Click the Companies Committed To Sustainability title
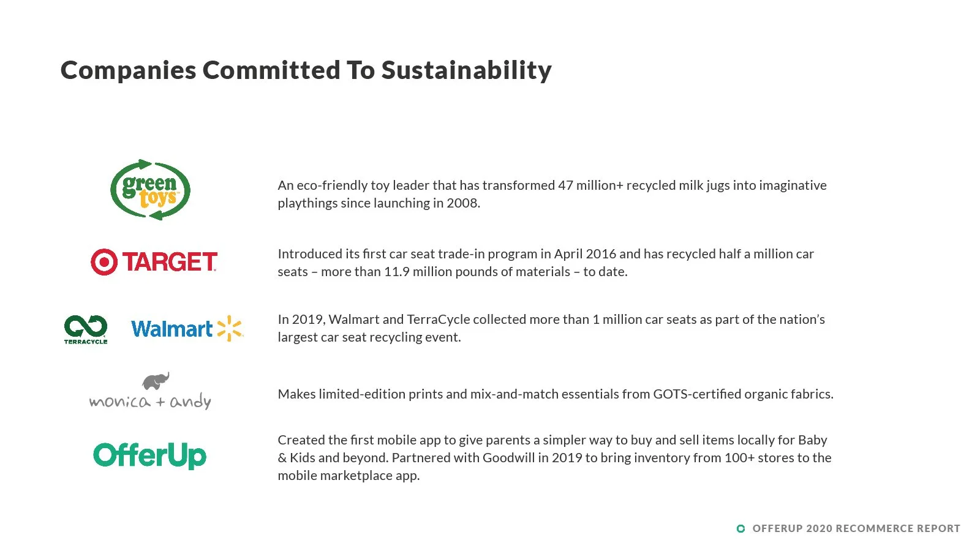The image size is (980, 551). tap(306, 70)
